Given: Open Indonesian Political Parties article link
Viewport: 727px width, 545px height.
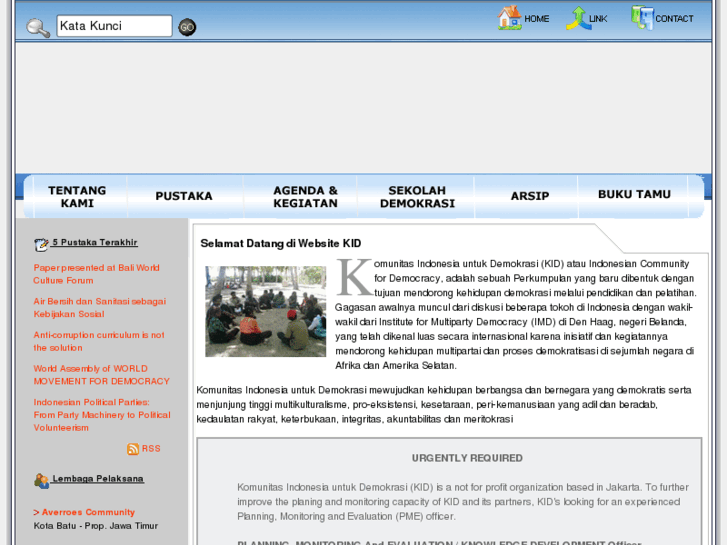Looking at the screenshot, I should click(102, 415).
